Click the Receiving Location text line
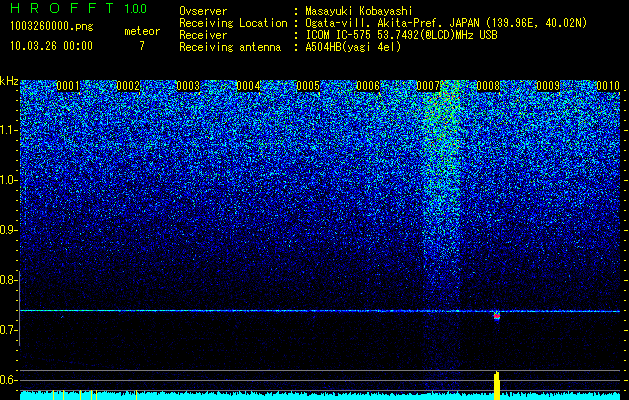 (383, 23)
